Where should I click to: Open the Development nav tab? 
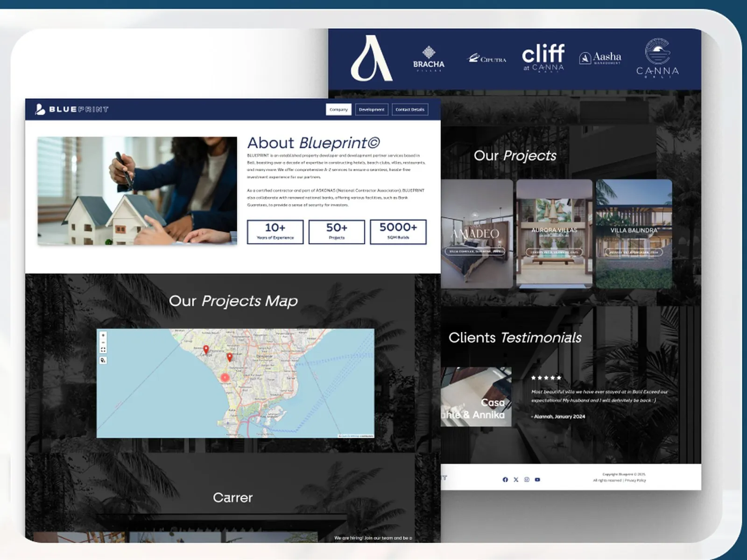point(372,110)
